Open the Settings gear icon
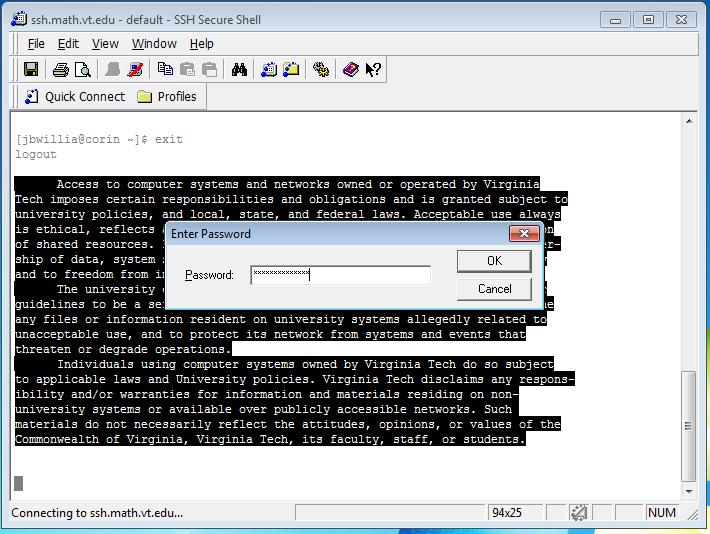 (x=321, y=69)
